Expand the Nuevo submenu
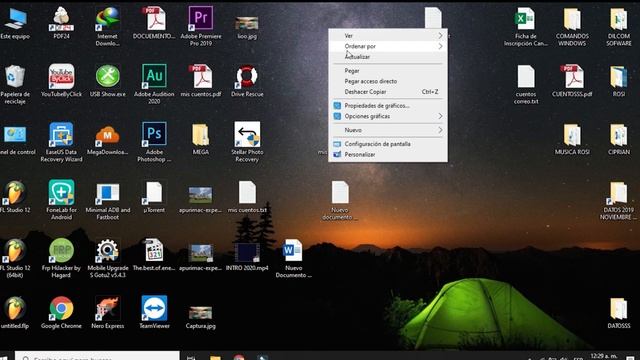The image size is (640, 360). pyautogui.click(x=388, y=130)
